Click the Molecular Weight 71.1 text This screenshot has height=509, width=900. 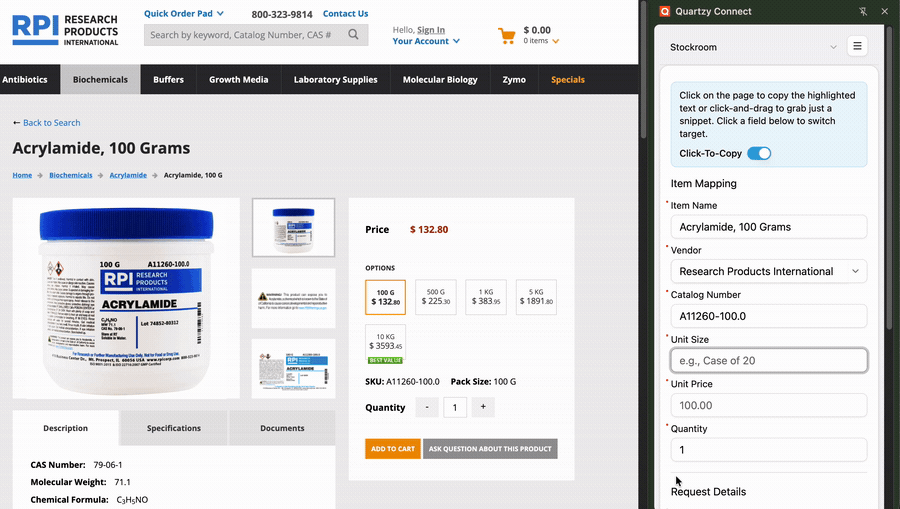80,482
